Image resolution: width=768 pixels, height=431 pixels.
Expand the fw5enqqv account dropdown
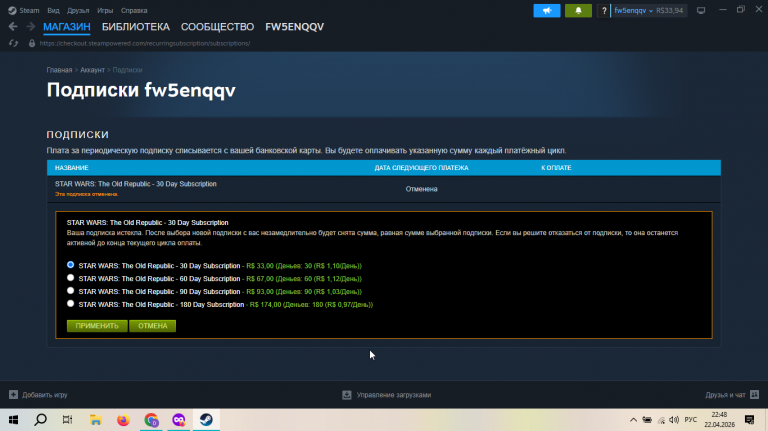pyautogui.click(x=633, y=10)
